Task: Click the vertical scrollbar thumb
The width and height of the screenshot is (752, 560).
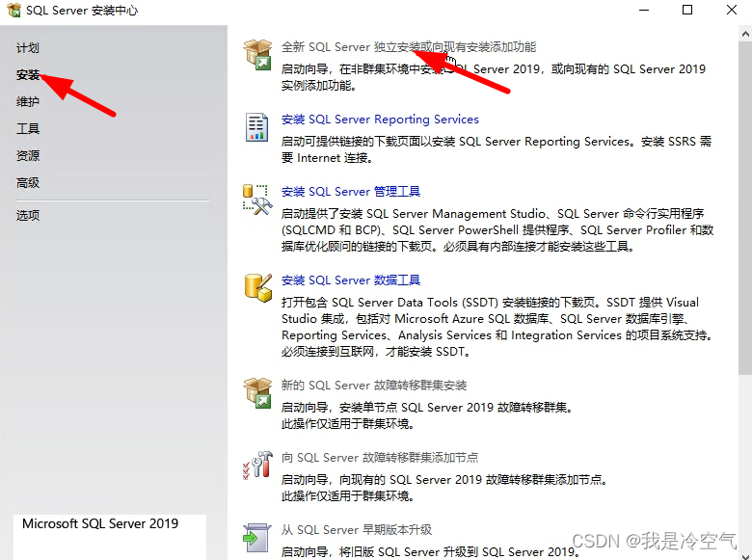Action: click(745, 208)
